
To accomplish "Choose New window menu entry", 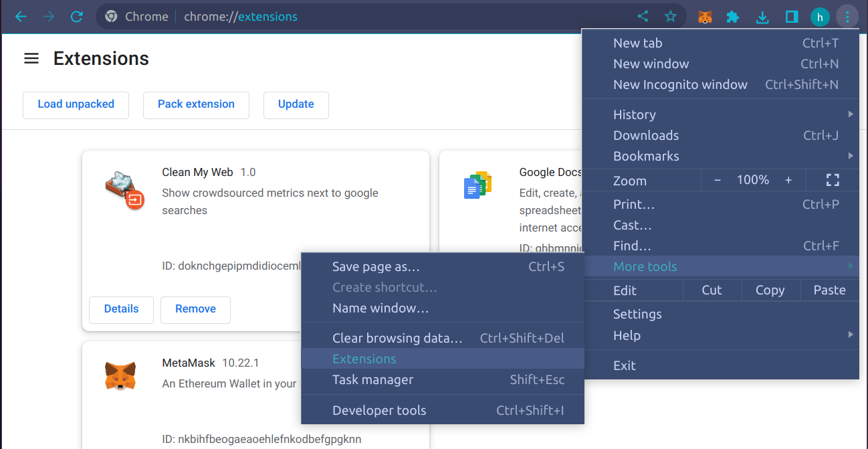I will coord(720,64).
